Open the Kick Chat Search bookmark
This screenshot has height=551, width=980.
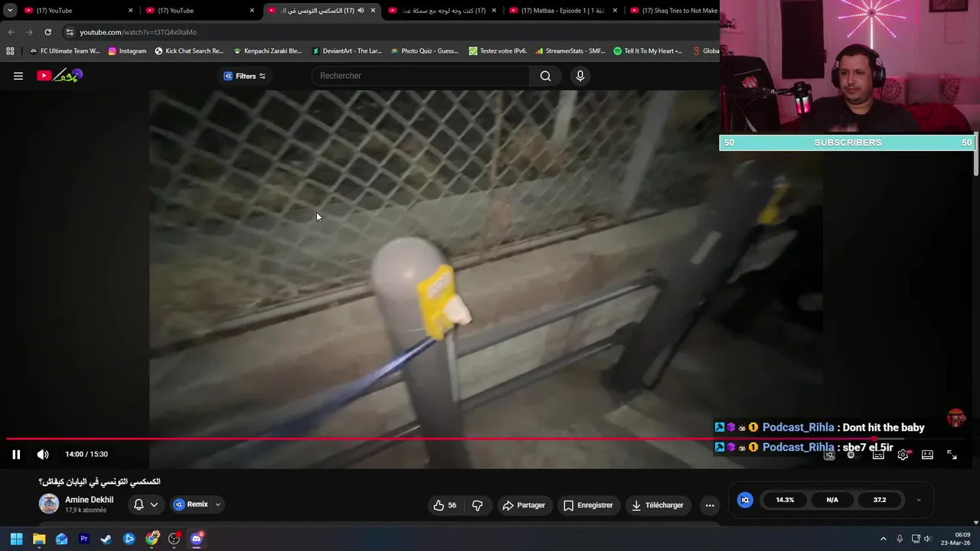pyautogui.click(x=189, y=51)
